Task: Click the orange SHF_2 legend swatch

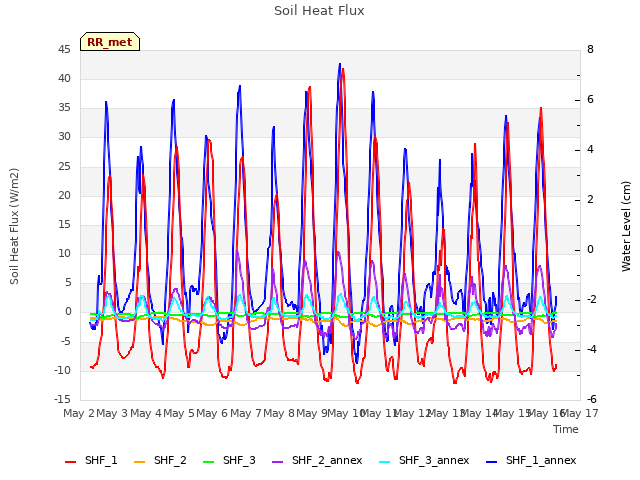Action: (x=140, y=462)
